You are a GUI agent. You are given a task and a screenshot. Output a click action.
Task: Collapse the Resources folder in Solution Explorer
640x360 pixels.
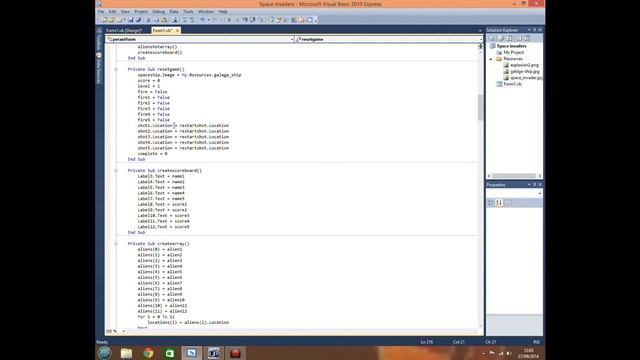point(491,59)
